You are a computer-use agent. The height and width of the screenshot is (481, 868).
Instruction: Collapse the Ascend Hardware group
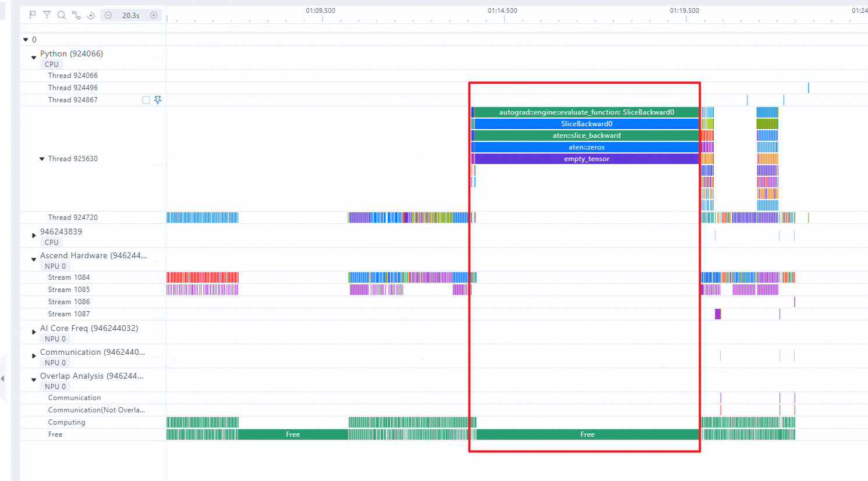click(x=34, y=259)
